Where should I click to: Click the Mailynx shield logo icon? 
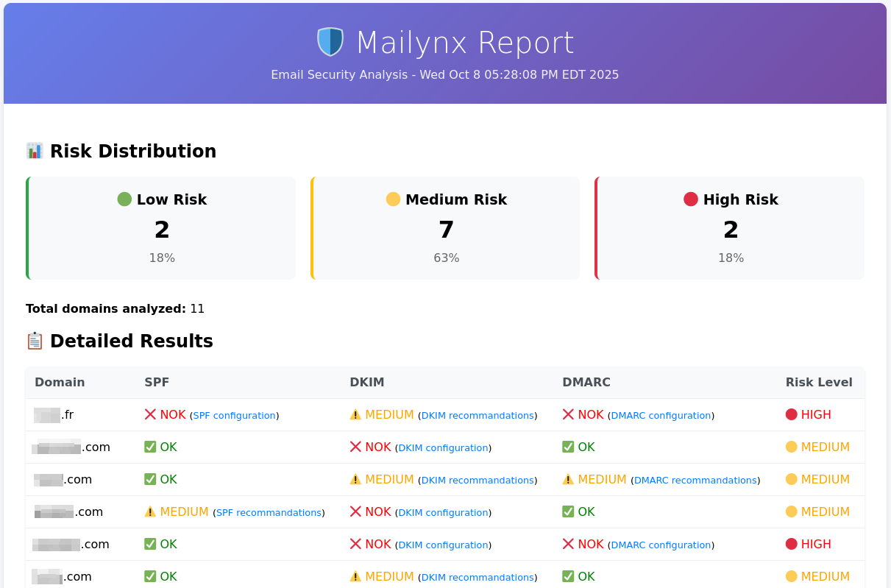pyautogui.click(x=330, y=42)
